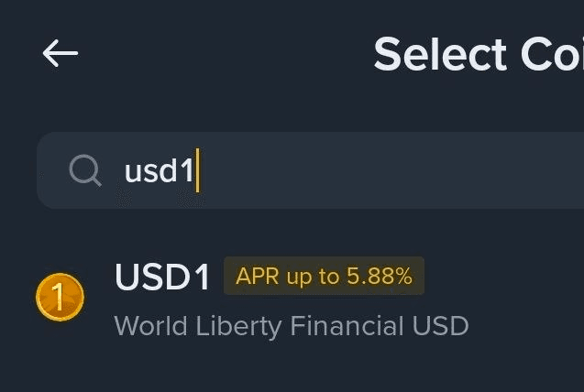
Task: Click the bold USD1 ticker heading
Action: [x=163, y=278]
